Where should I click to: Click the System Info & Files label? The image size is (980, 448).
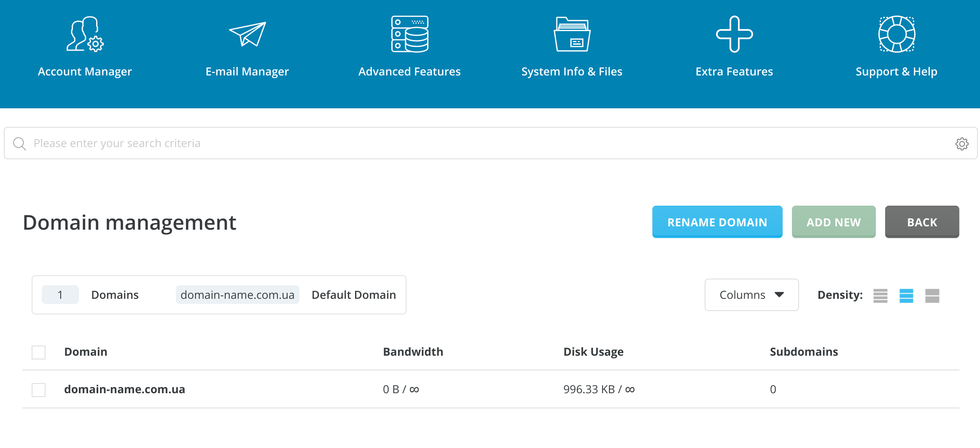tap(572, 72)
